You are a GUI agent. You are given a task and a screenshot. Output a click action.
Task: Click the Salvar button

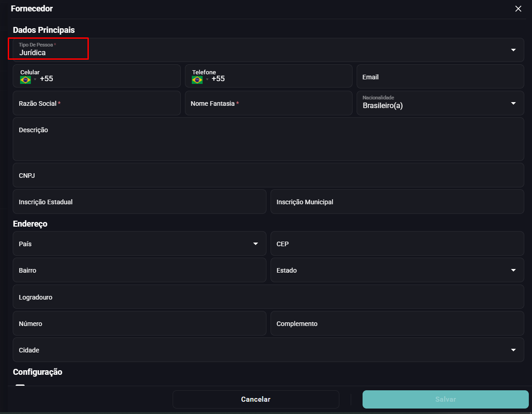(x=445, y=399)
